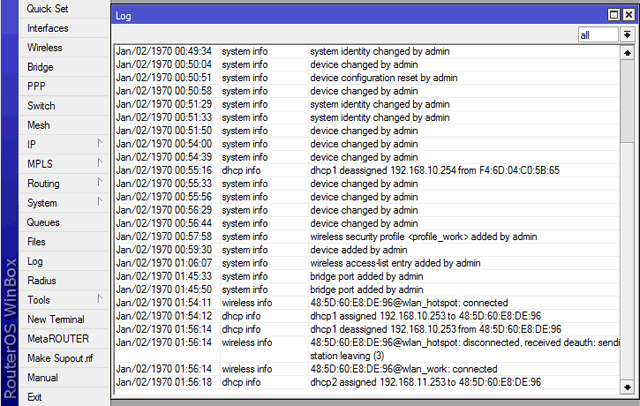Image resolution: width=640 pixels, height=406 pixels.
Task: Open the MPLS menu
Action: [60, 164]
